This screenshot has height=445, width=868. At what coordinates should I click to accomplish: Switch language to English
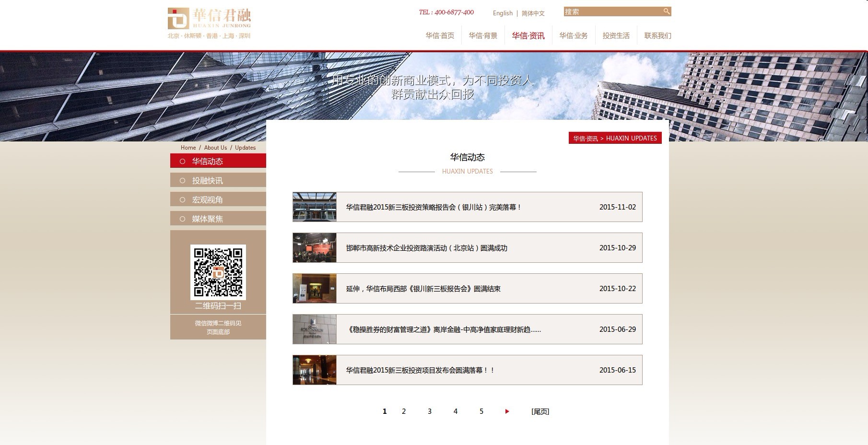tap(503, 13)
